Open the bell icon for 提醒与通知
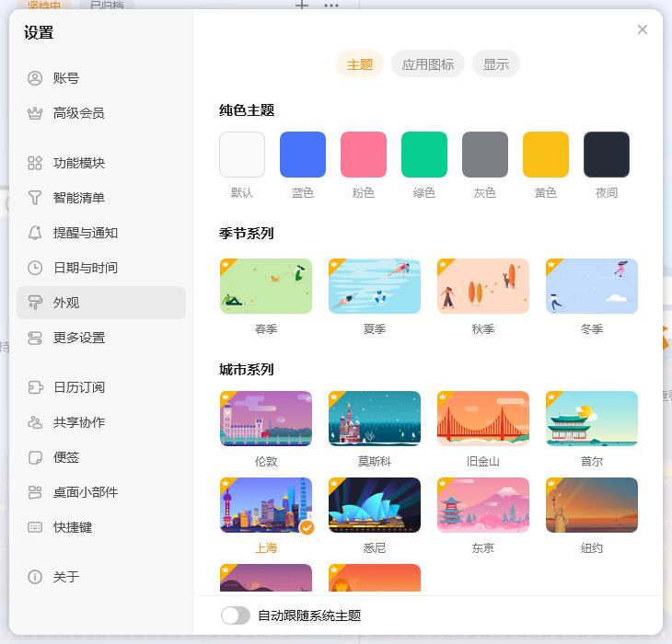The width and height of the screenshot is (672, 644). click(35, 233)
